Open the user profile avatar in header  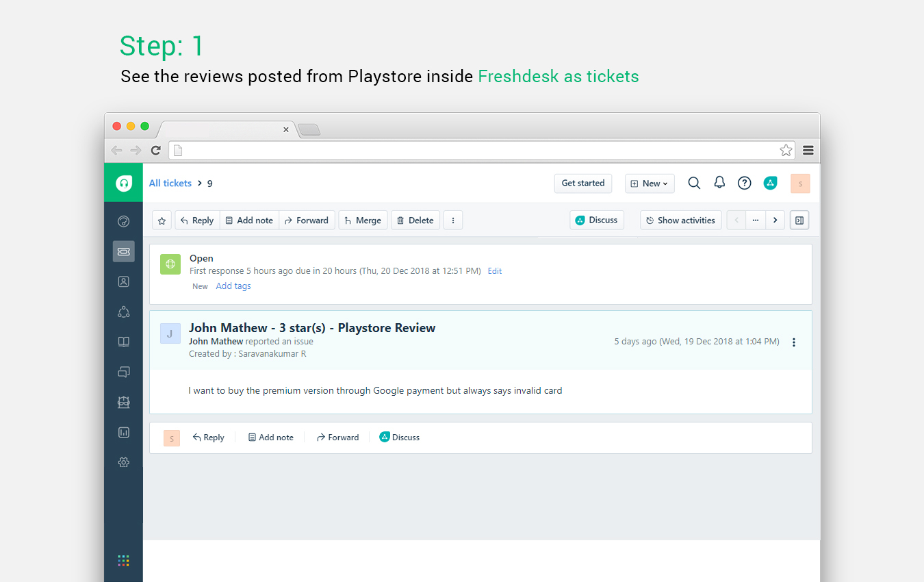(x=800, y=183)
